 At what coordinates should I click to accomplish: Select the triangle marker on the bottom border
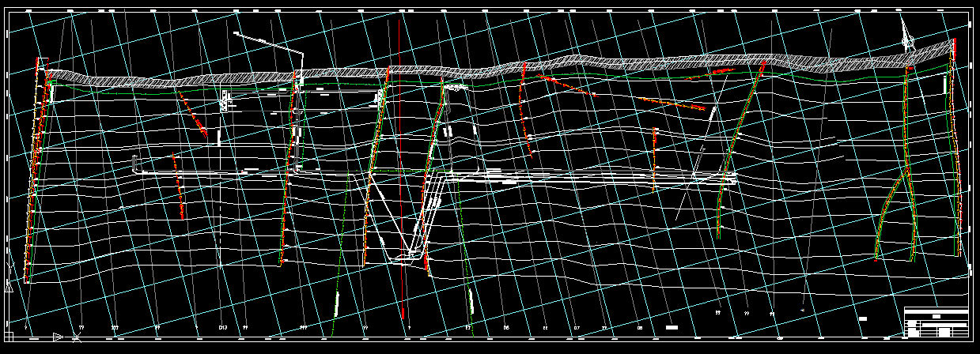pyautogui.click(x=57, y=337)
